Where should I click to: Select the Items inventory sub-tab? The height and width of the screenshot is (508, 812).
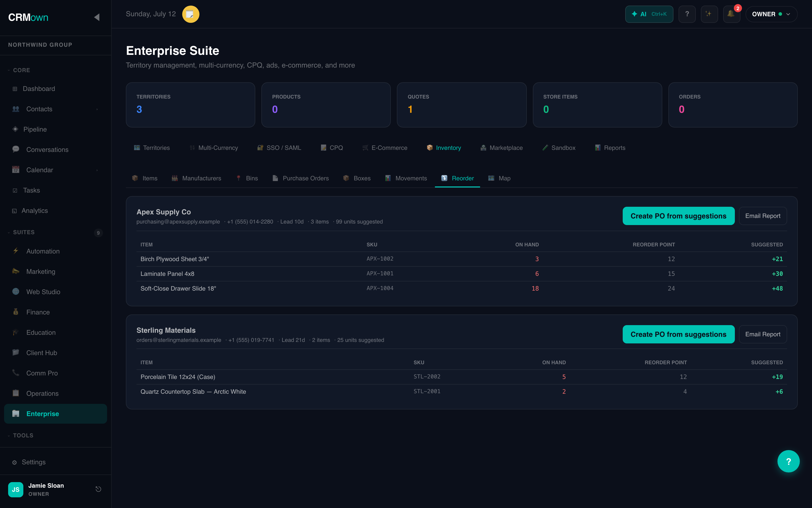(145, 178)
